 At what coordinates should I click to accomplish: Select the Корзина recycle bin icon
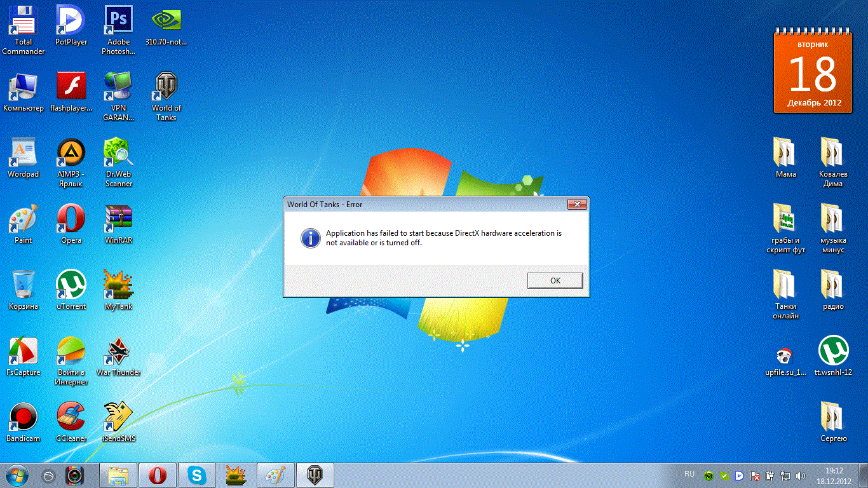pos(24,290)
